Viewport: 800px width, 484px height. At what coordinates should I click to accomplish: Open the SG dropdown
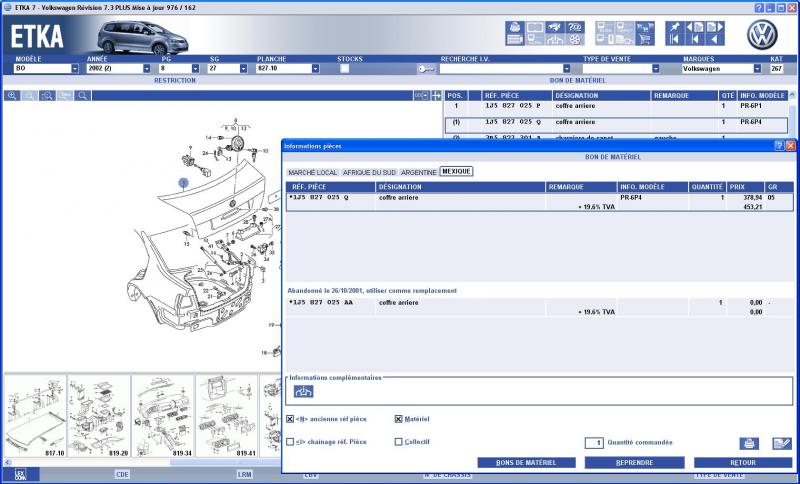[x=243, y=68]
